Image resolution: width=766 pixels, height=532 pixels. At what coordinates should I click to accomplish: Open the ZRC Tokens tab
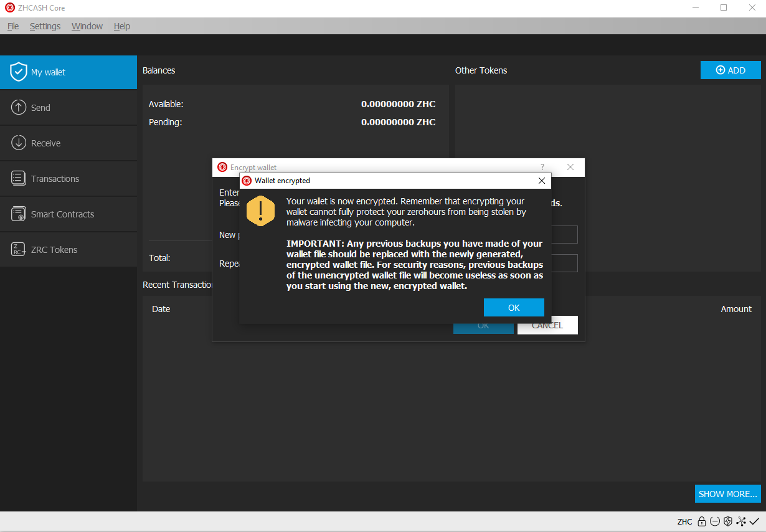[x=69, y=250]
